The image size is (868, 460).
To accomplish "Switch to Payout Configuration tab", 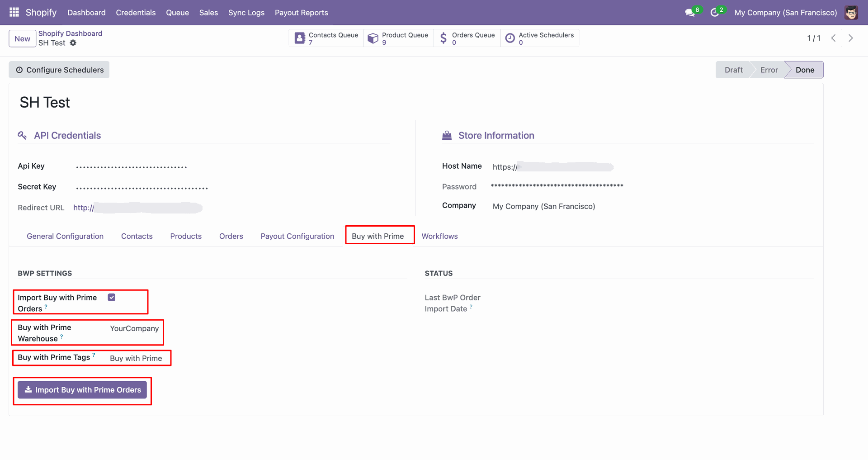I will 297,236.
